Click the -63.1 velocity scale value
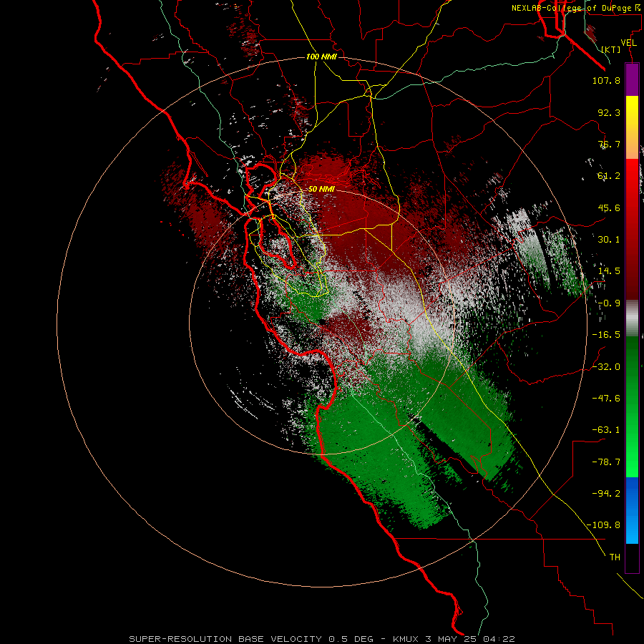Viewport: 644px width, 644px height. [x=606, y=430]
